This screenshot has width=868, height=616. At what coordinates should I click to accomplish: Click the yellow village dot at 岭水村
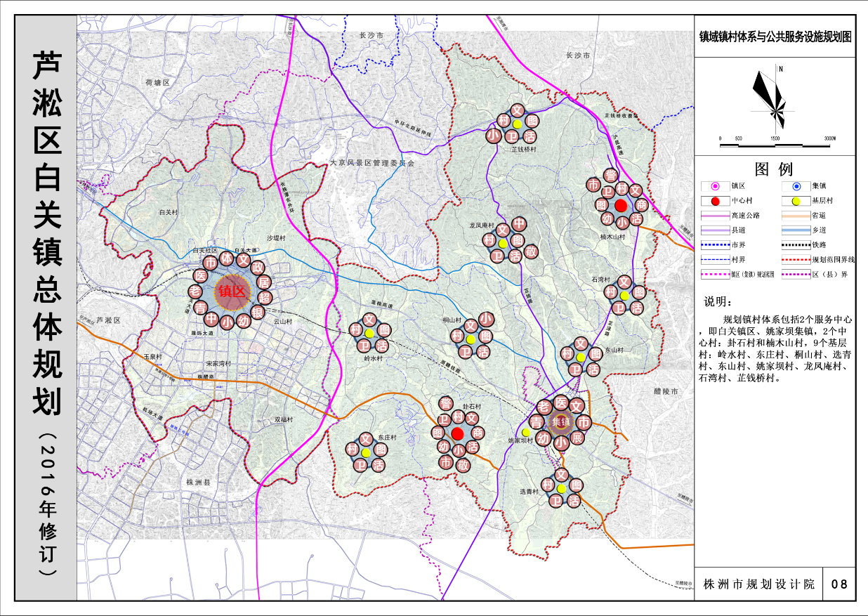coord(369,333)
